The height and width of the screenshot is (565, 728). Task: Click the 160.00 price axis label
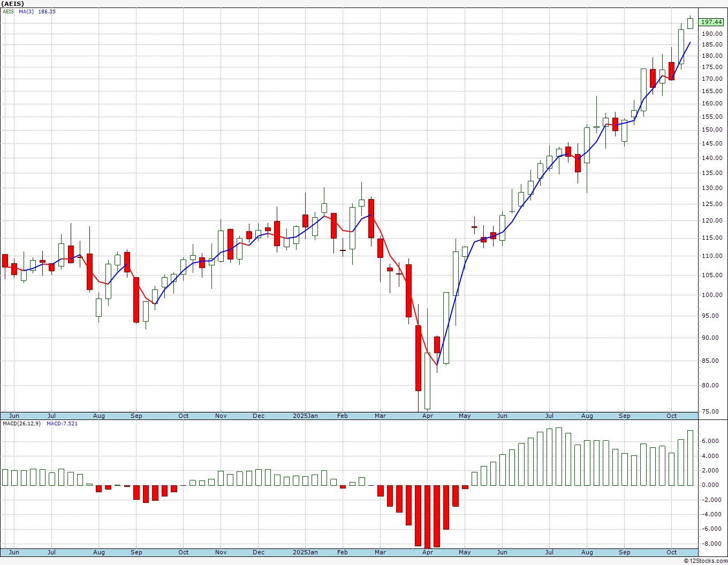(712, 103)
